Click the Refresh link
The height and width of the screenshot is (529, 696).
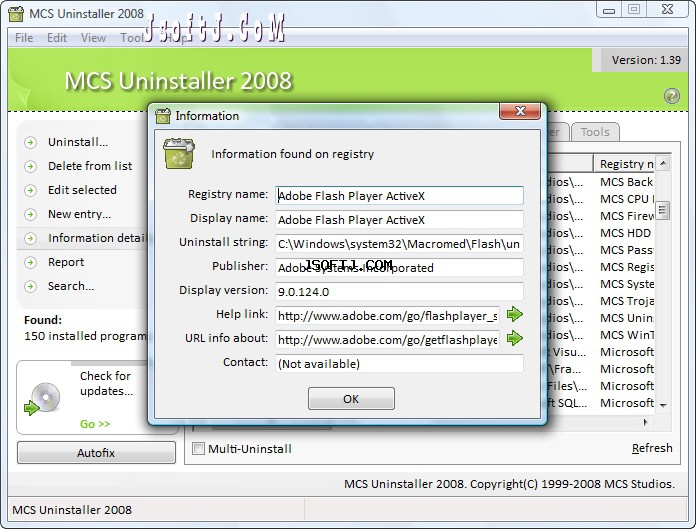[x=652, y=448]
